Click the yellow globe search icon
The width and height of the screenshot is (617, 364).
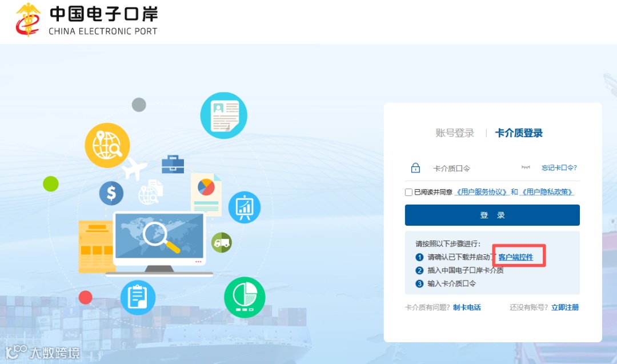point(107,145)
